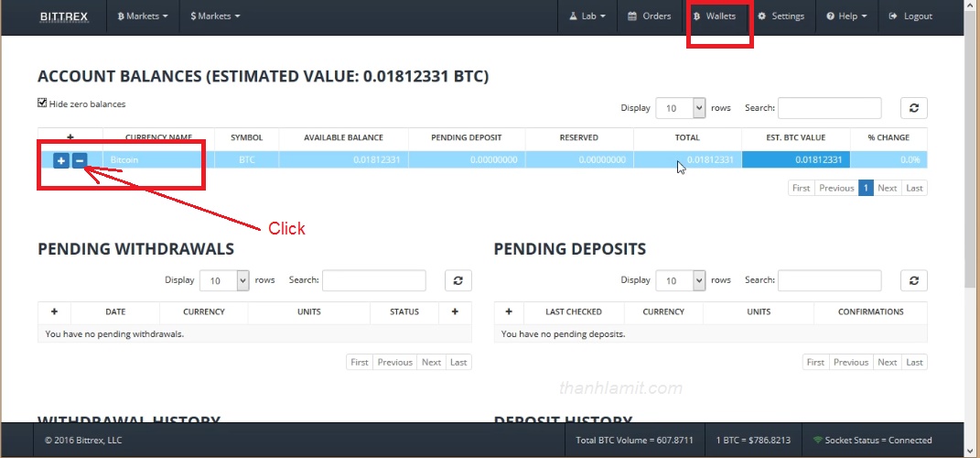
Task: Click Next in Pending Deposits pagination
Action: (x=888, y=362)
